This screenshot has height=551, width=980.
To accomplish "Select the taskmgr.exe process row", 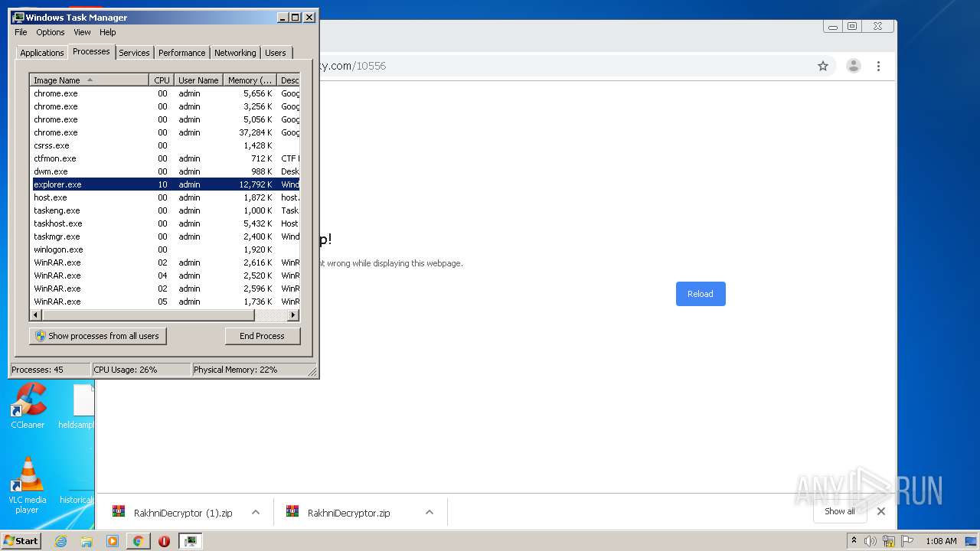I will click(x=165, y=236).
